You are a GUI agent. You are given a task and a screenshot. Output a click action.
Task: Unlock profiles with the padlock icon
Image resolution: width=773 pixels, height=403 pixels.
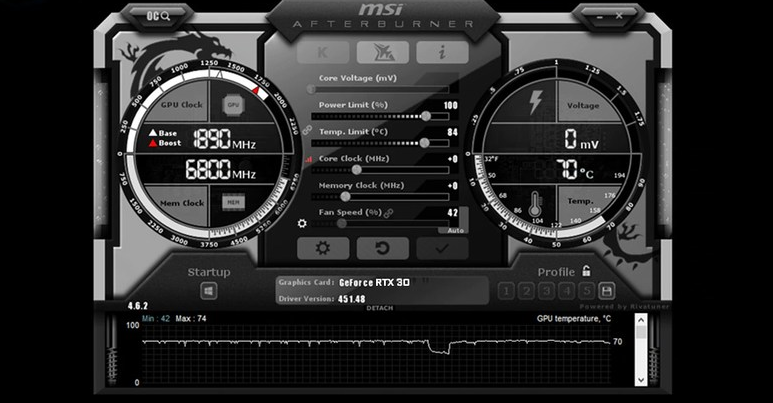pyautogui.click(x=586, y=271)
